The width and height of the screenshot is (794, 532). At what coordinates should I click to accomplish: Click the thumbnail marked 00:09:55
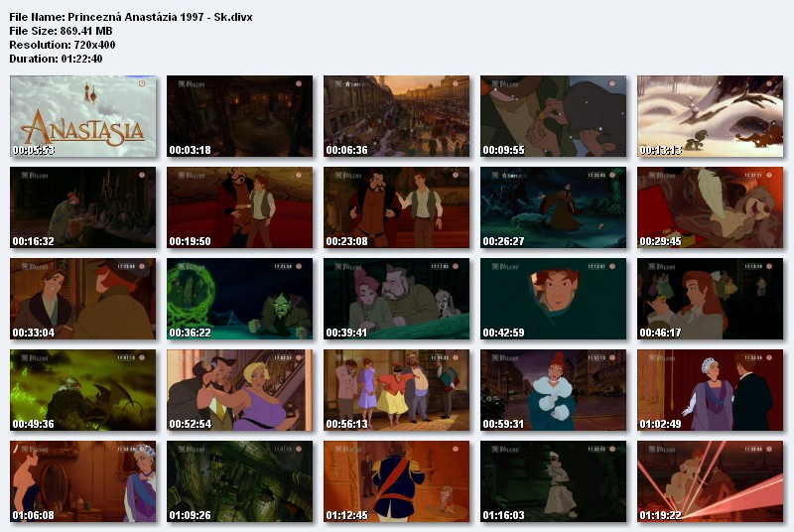click(x=553, y=116)
